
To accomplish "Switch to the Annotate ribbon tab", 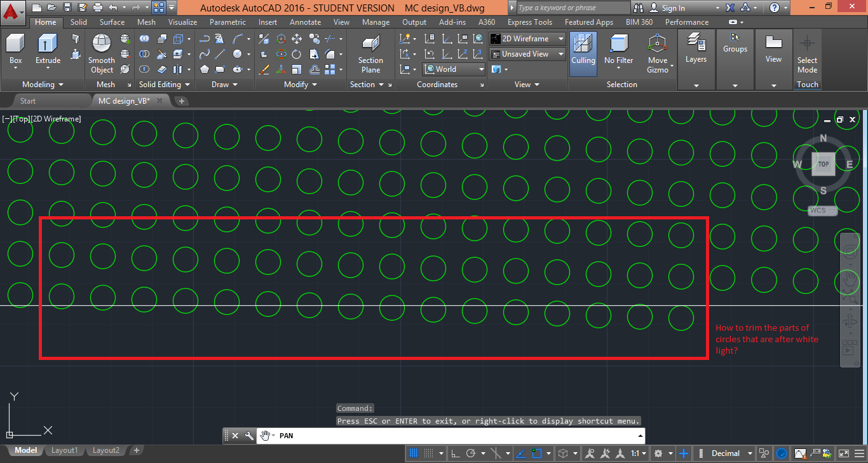I will (306, 22).
